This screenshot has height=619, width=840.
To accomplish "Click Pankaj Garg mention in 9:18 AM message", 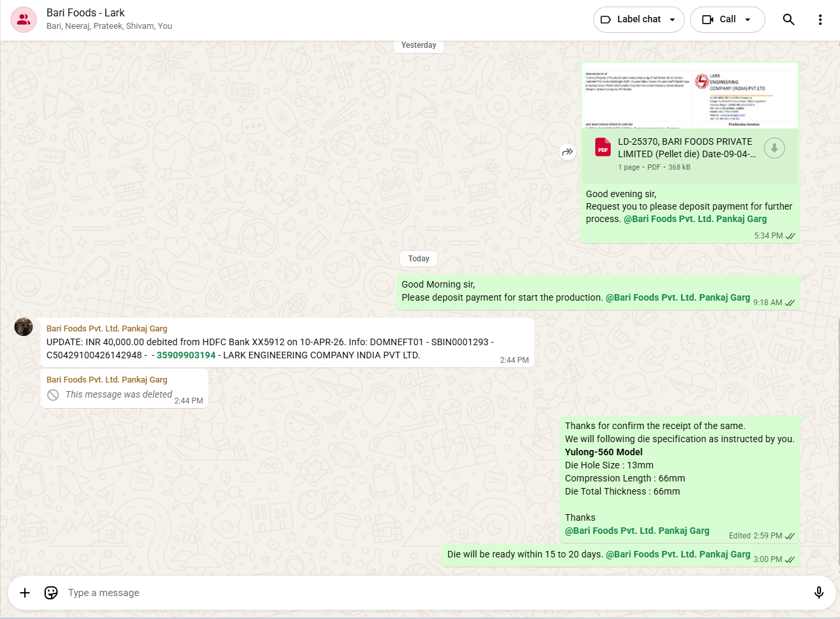I will tap(678, 297).
